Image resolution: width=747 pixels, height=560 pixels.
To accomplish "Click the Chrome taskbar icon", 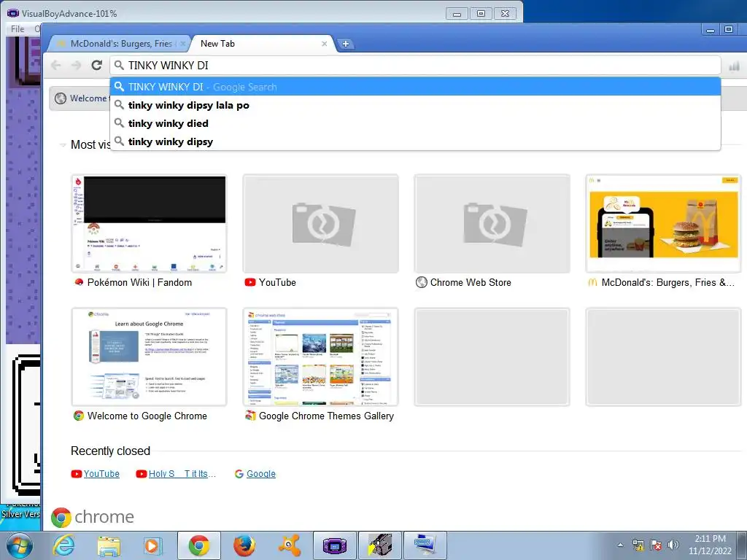I will 199,545.
